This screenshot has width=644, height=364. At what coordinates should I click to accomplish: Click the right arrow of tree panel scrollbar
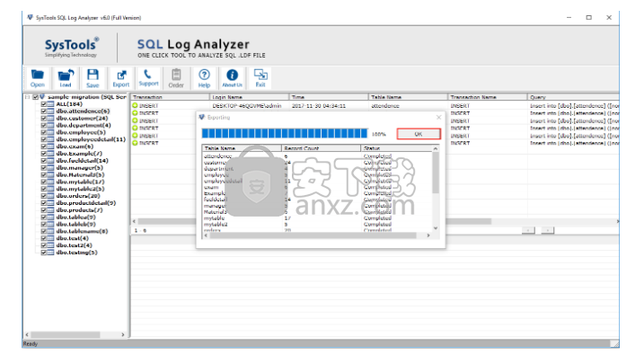click(123, 335)
